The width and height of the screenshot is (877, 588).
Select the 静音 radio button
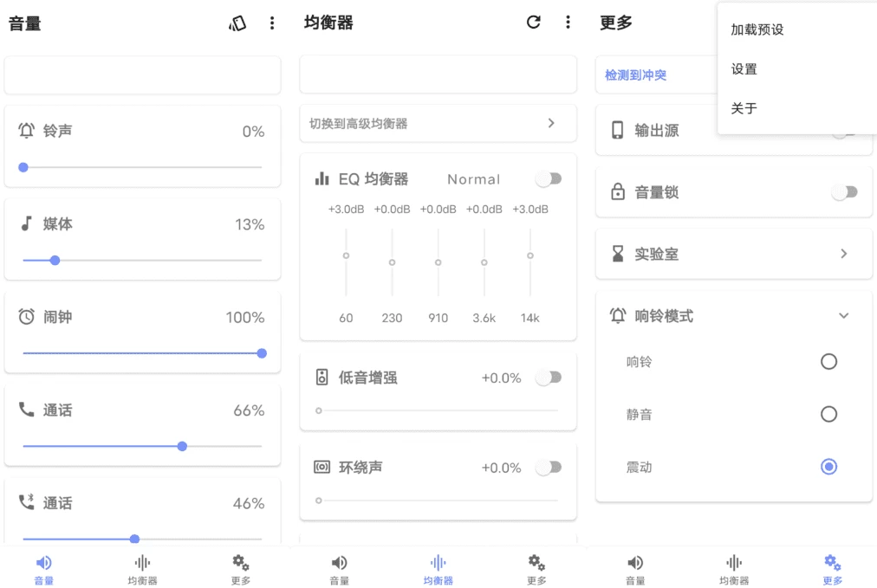pos(828,415)
